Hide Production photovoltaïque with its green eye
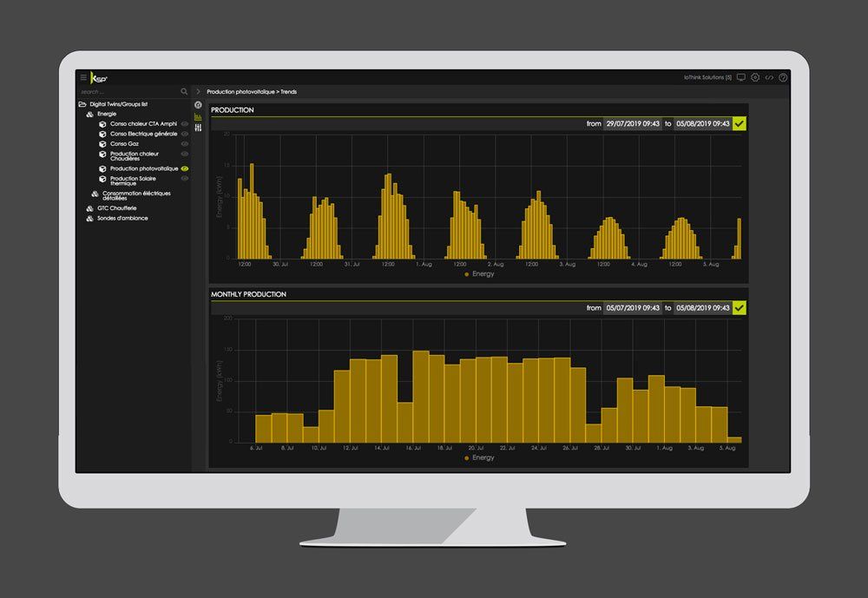Viewport: 868px width, 598px height. [x=185, y=169]
